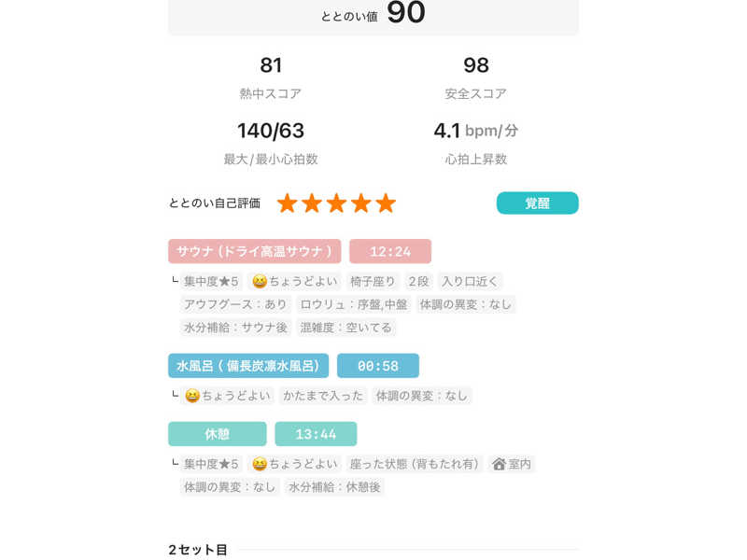
Task: Click the smiley emoji in the 水風呂 tags
Action: coord(192,396)
